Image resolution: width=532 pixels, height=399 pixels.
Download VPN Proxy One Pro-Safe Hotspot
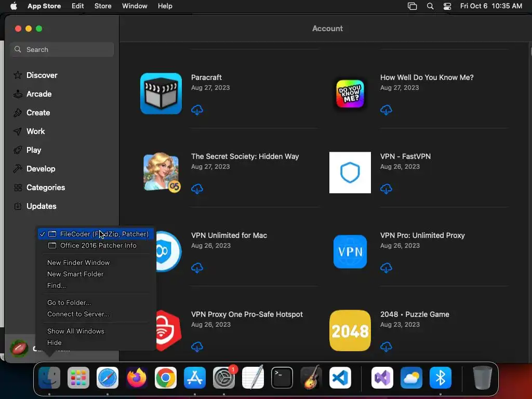[x=197, y=347]
